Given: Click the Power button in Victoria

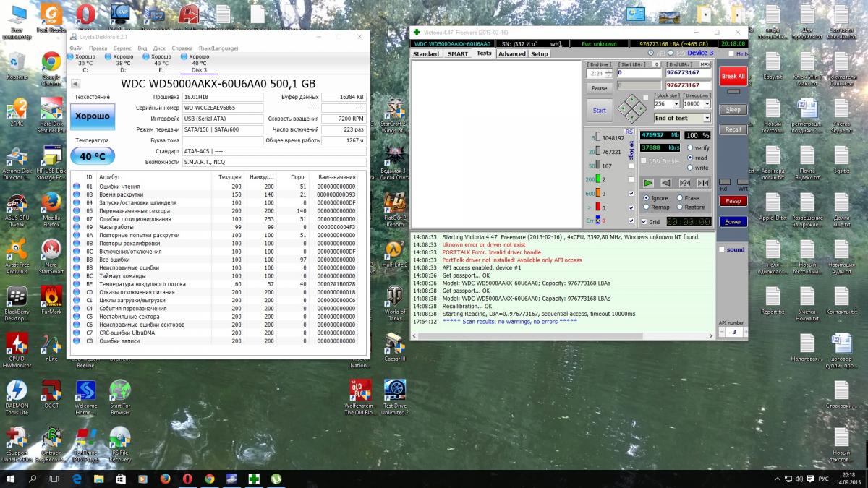Looking at the screenshot, I should tap(733, 221).
